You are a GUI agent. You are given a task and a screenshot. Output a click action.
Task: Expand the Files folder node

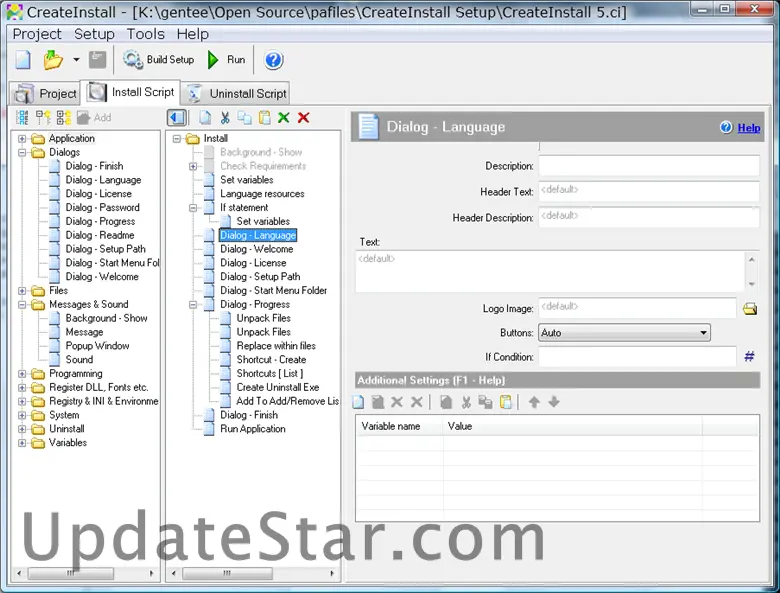coord(22,291)
